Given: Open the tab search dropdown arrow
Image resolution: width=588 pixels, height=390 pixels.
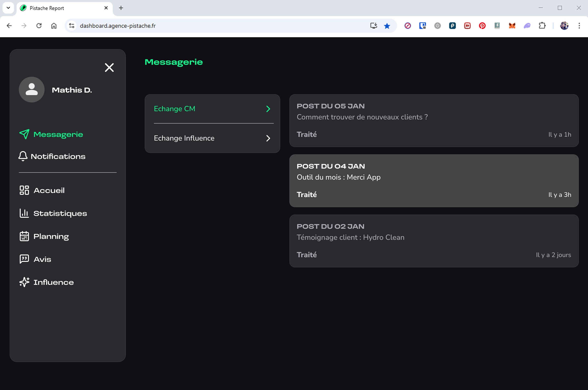Looking at the screenshot, I should [8, 8].
